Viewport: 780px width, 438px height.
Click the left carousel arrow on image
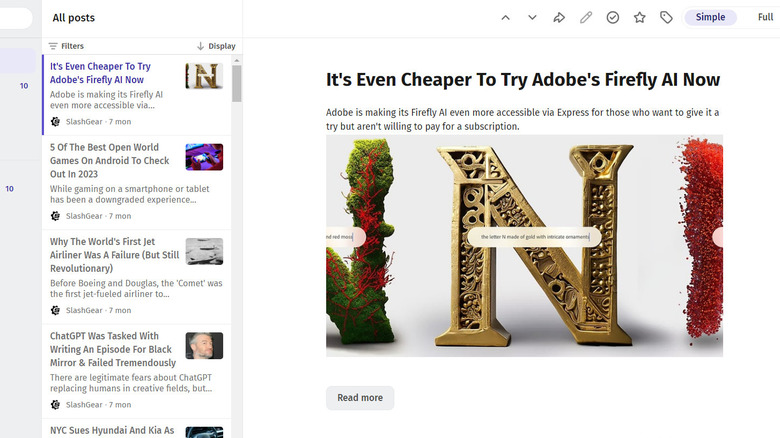(357, 237)
